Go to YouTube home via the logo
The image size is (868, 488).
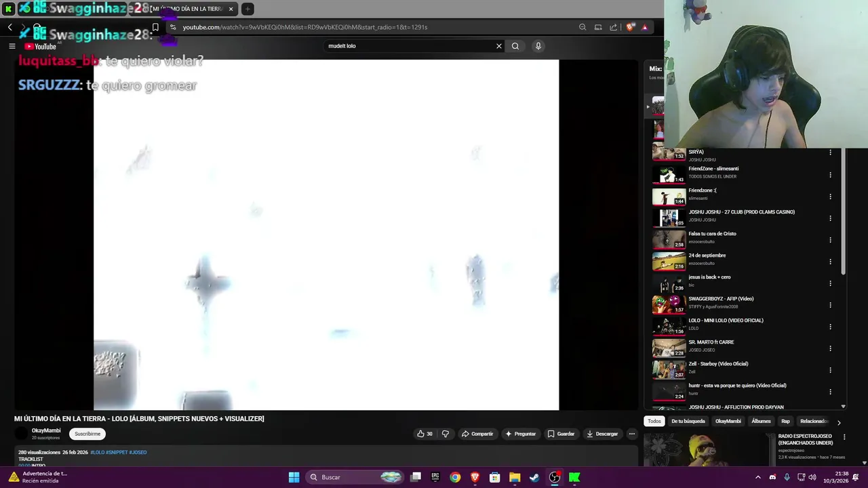40,46
